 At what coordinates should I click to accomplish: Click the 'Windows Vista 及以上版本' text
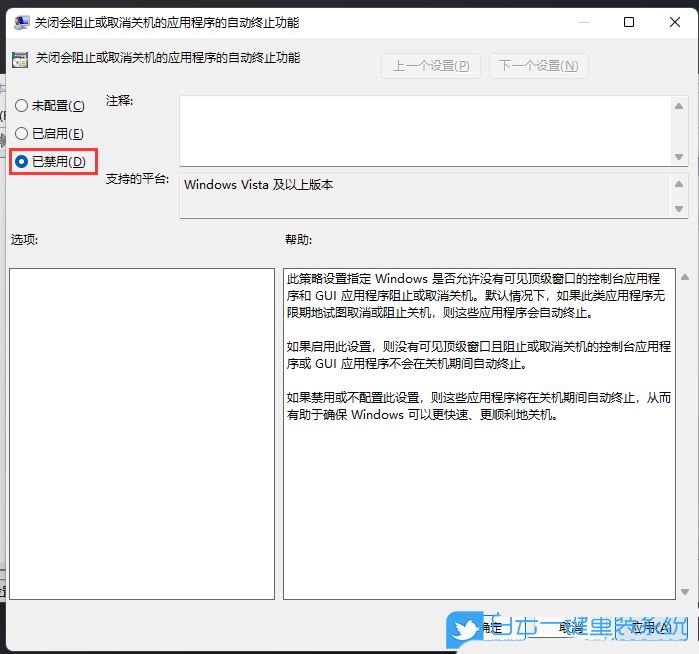(x=259, y=185)
